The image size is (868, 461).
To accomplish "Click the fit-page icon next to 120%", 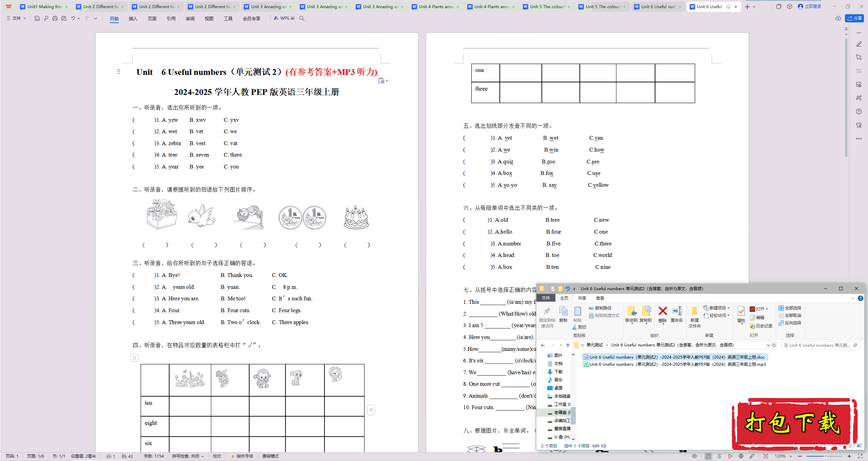I will (766, 456).
